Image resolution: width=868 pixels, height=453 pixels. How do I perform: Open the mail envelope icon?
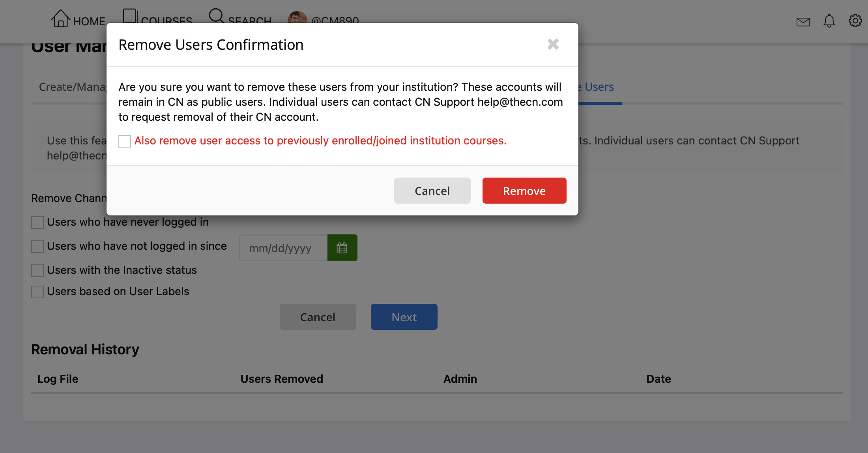[803, 22]
